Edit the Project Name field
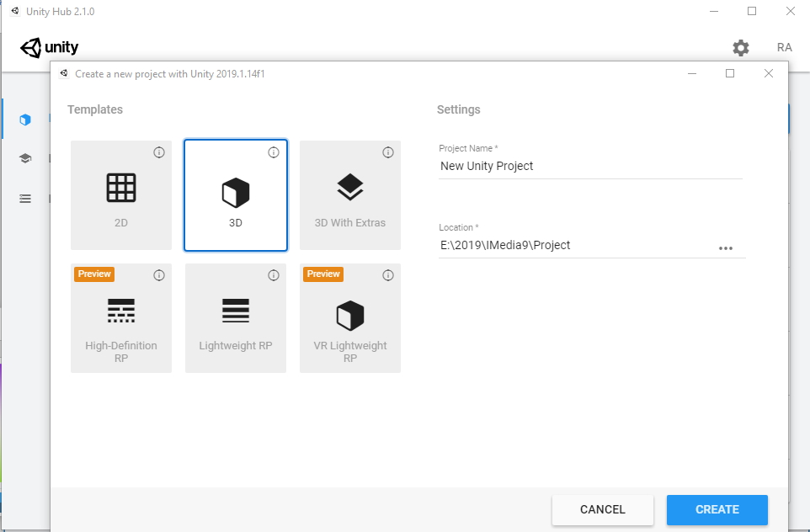 tap(589, 166)
